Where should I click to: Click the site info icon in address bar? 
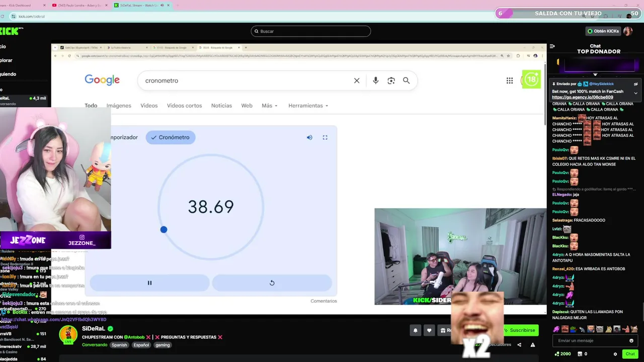pos(13,17)
